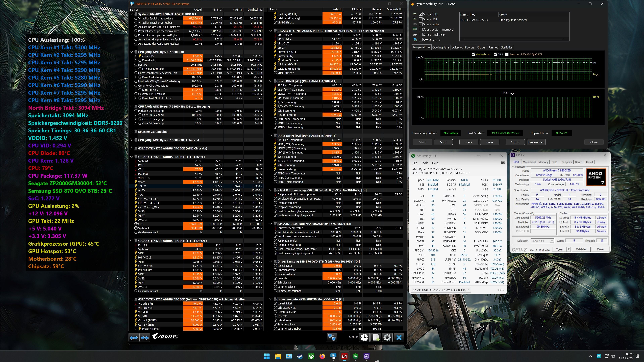Uncheck Stress CPU in AIDA64
The image size is (644, 362).
(421, 14)
